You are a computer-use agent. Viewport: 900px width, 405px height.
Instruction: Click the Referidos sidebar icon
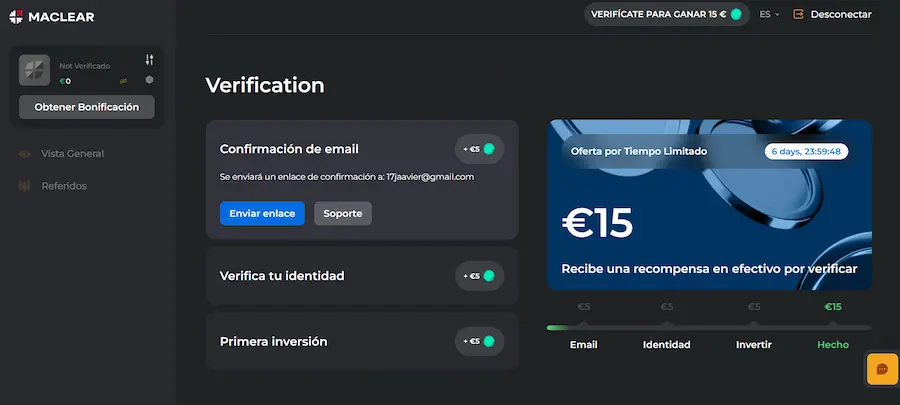25,186
